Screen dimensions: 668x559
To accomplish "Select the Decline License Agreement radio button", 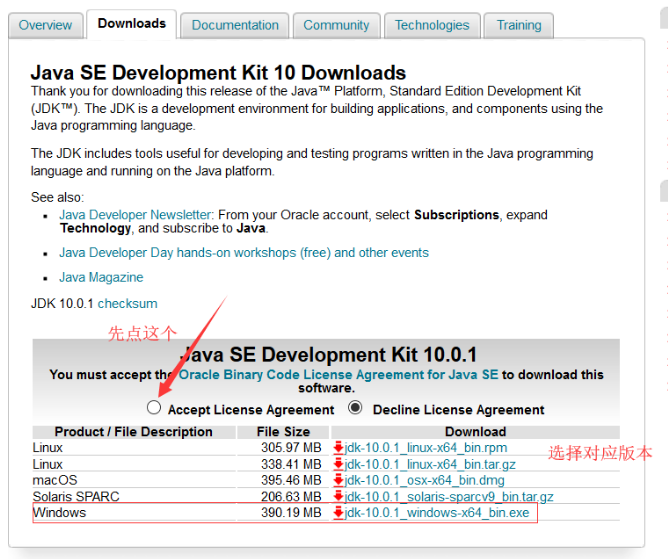I will (355, 407).
